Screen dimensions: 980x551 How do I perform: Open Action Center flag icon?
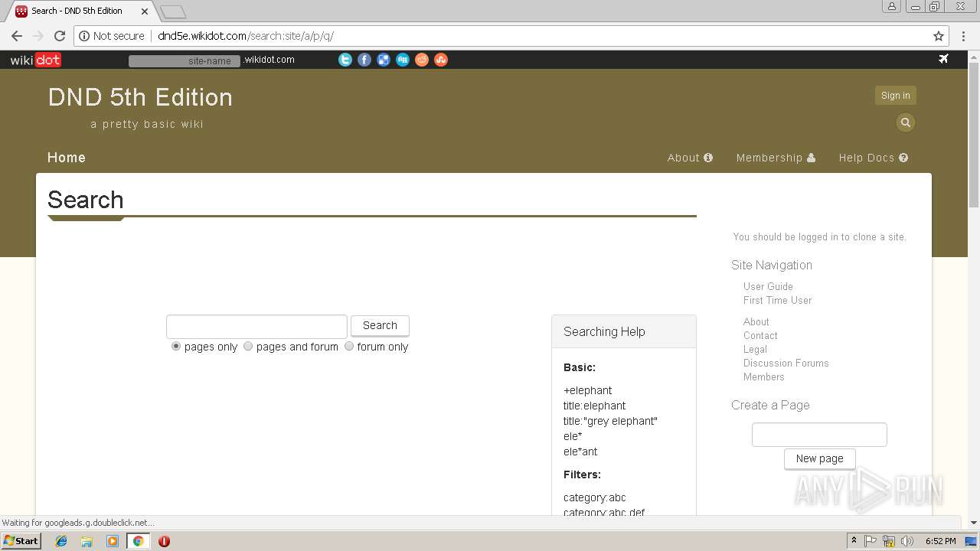coord(871,541)
